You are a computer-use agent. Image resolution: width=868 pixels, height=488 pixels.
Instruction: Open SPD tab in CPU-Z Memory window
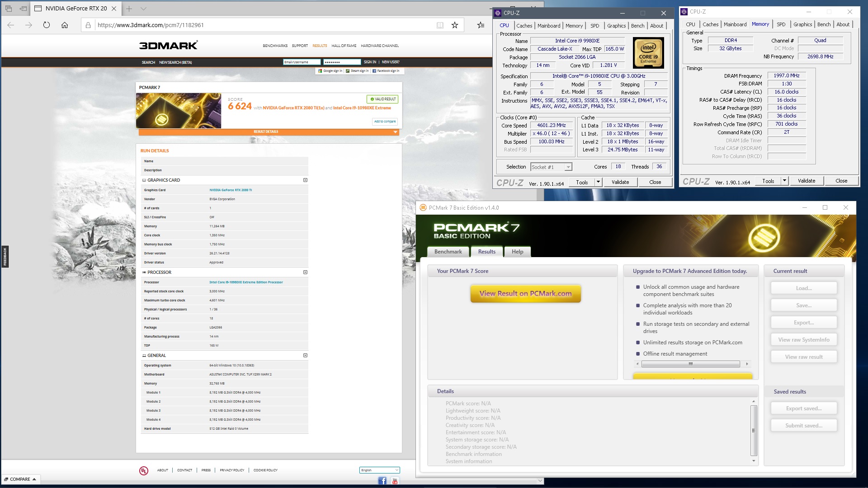pyautogui.click(x=781, y=24)
